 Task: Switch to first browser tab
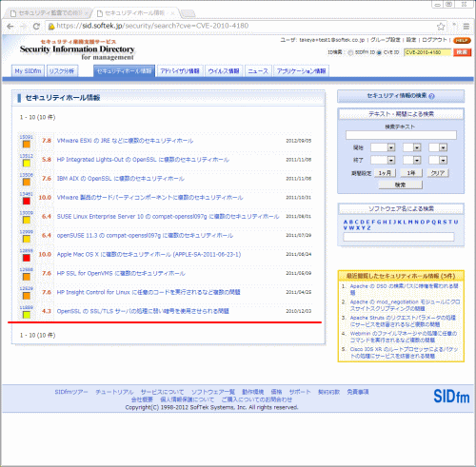(48, 13)
